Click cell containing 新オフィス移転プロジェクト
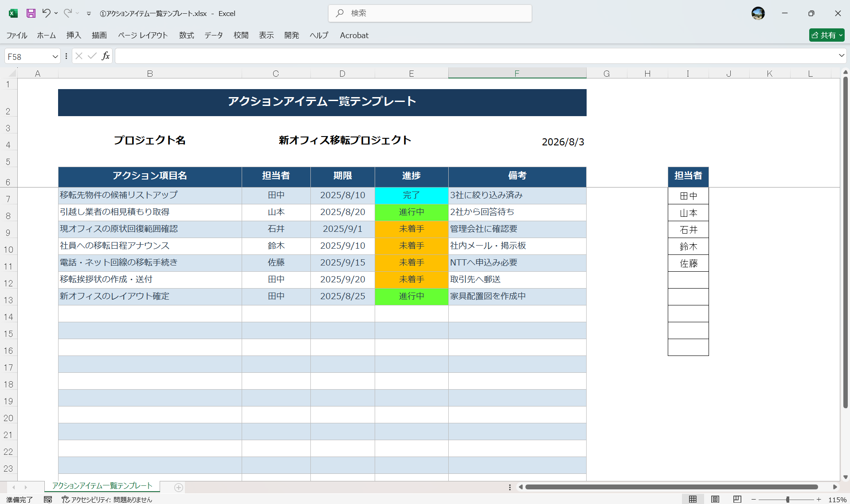The width and height of the screenshot is (850, 504). click(x=345, y=140)
